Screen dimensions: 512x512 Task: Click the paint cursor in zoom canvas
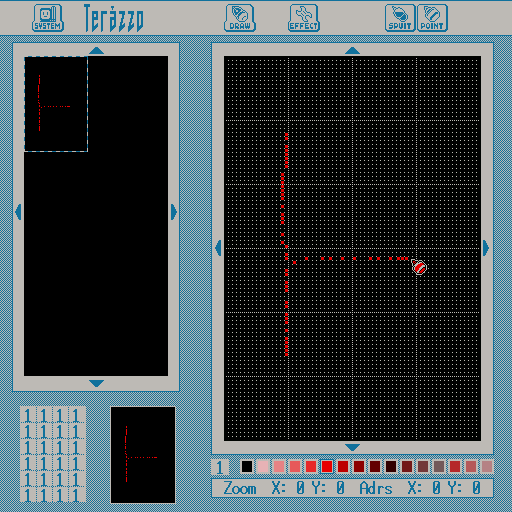pos(419,267)
